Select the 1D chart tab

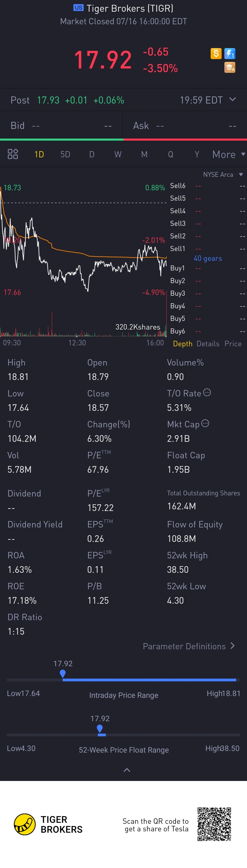(x=39, y=154)
